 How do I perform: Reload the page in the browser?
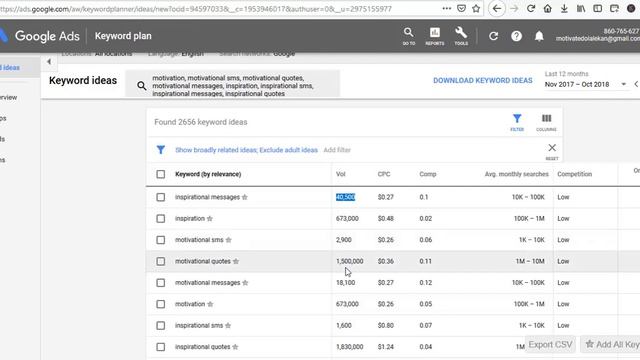click(531, 9)
